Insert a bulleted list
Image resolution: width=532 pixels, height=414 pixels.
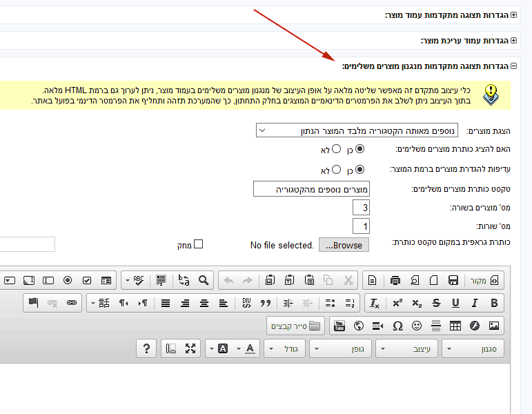(330, 303)
